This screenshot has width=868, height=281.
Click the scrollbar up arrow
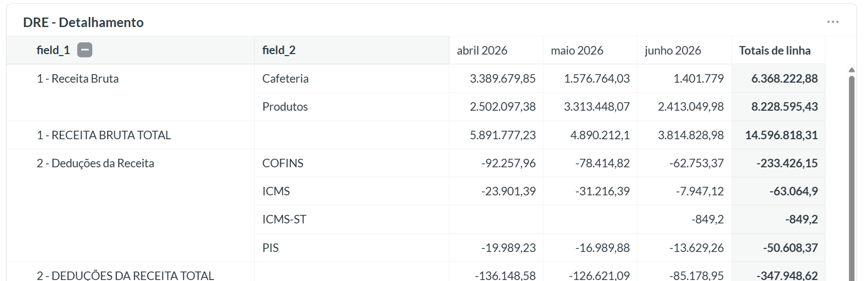(851, 70)
